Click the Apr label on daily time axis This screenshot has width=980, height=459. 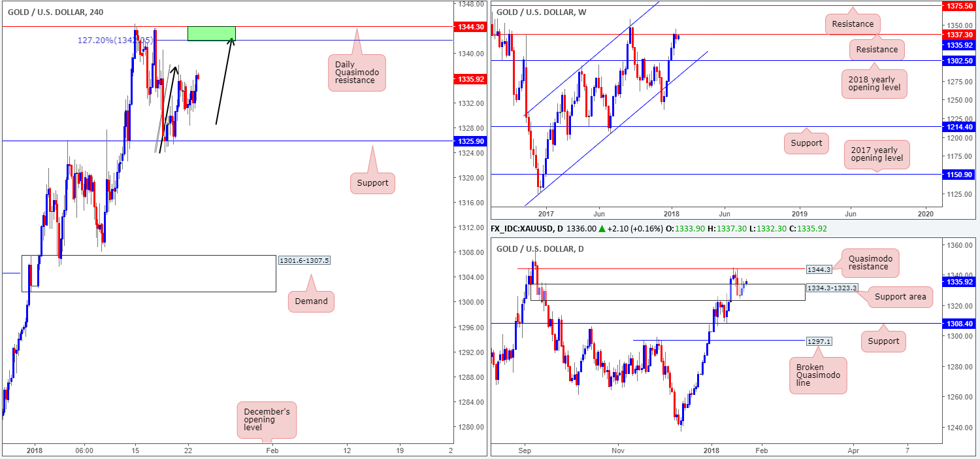click(x=854, y=450)
